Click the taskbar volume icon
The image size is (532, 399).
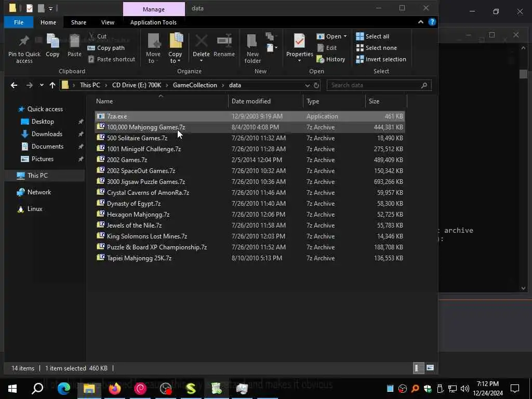pos(465,389)
